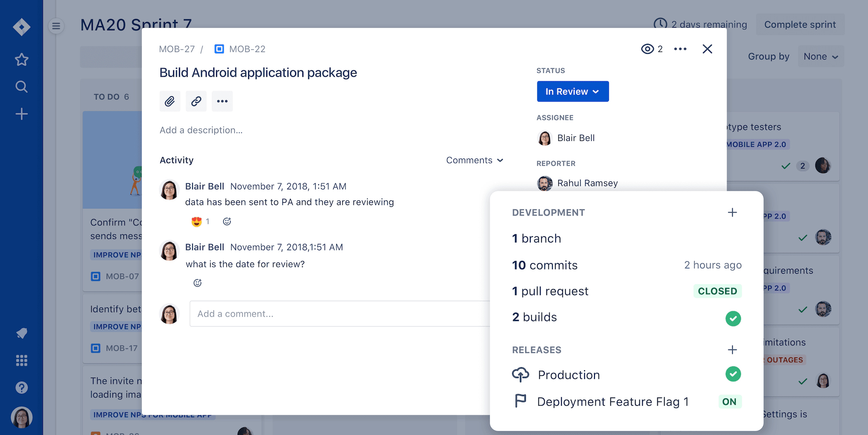Click 2 hours ago commits timestamp

pyautogui.click(x=713, y=265)
